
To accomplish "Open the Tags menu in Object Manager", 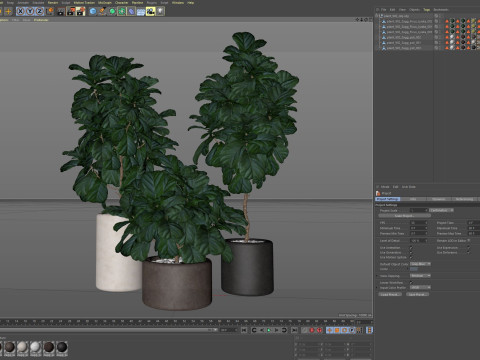I will 427,10.
